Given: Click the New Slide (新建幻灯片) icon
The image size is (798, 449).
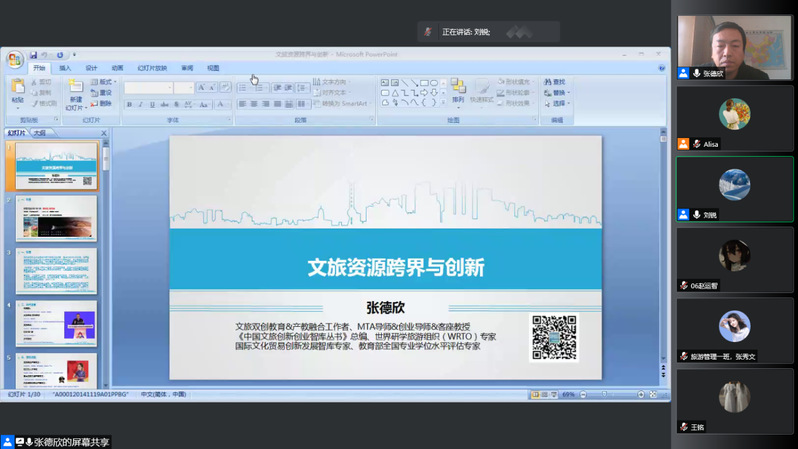Looking at the screenshot, I should coord(75,95).
